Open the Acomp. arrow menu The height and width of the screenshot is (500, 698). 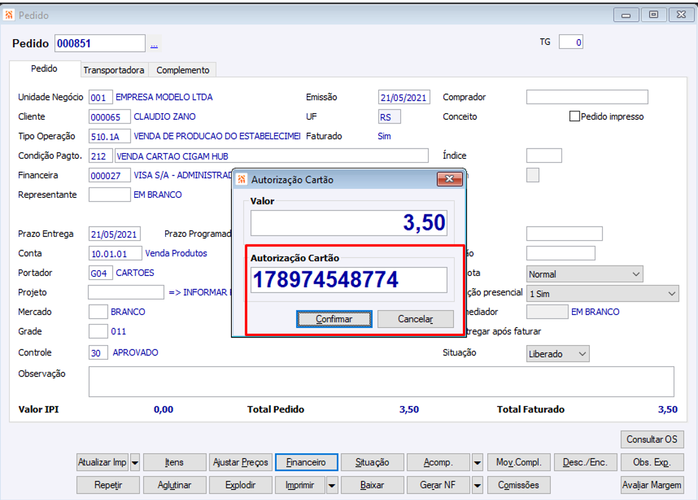pos(477,462)
